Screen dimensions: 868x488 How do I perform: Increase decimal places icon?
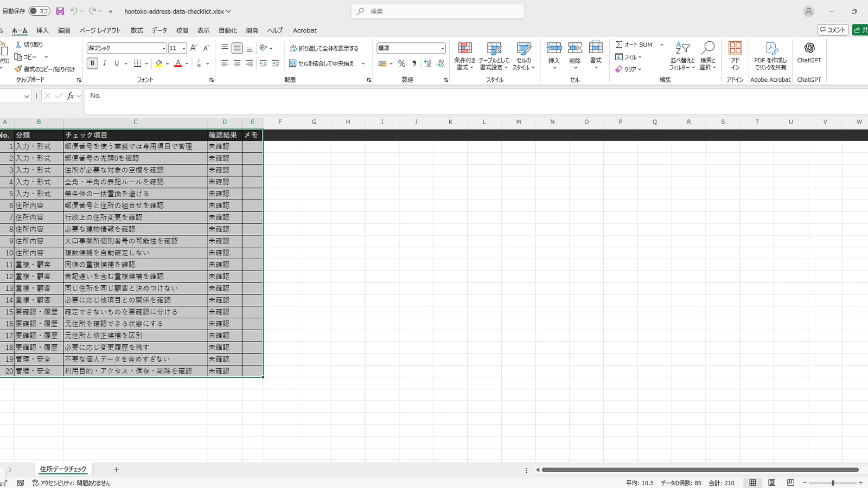coord(428,63)
